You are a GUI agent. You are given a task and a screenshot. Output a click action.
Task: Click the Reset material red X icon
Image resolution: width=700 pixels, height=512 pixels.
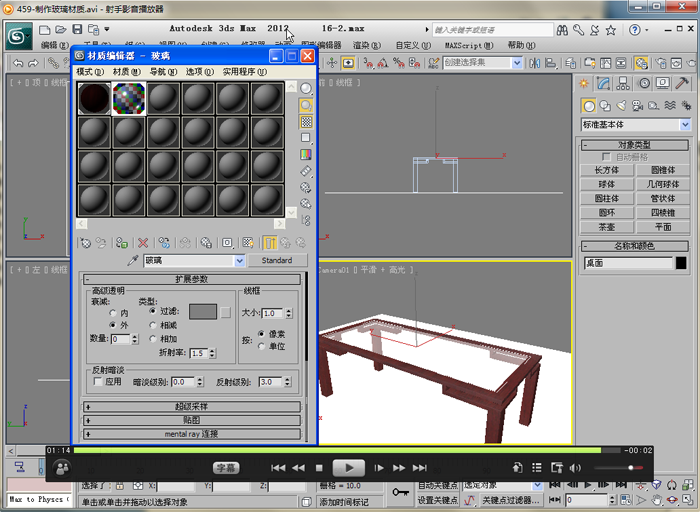pyautogui.click(x=143, y=243)
